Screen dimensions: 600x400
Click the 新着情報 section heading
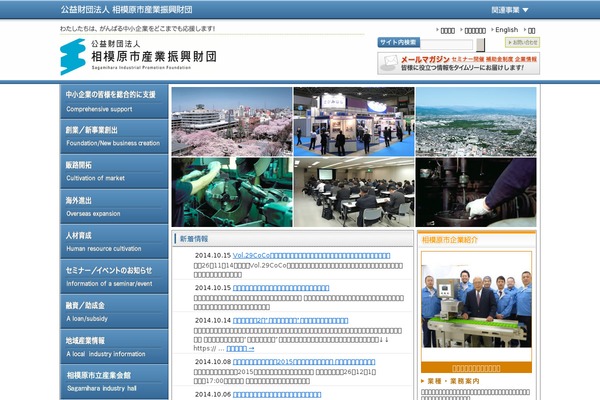point(194,239)
